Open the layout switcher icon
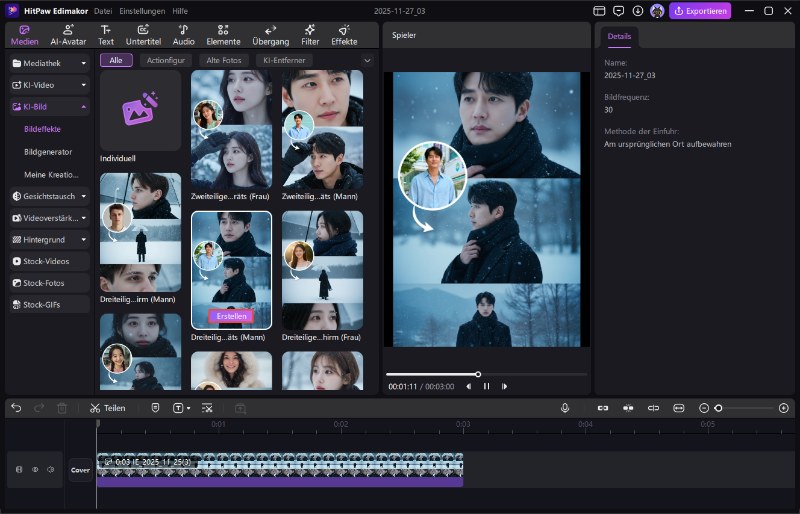This screenshot has height=514, width=800. click(x=600, y=11)
